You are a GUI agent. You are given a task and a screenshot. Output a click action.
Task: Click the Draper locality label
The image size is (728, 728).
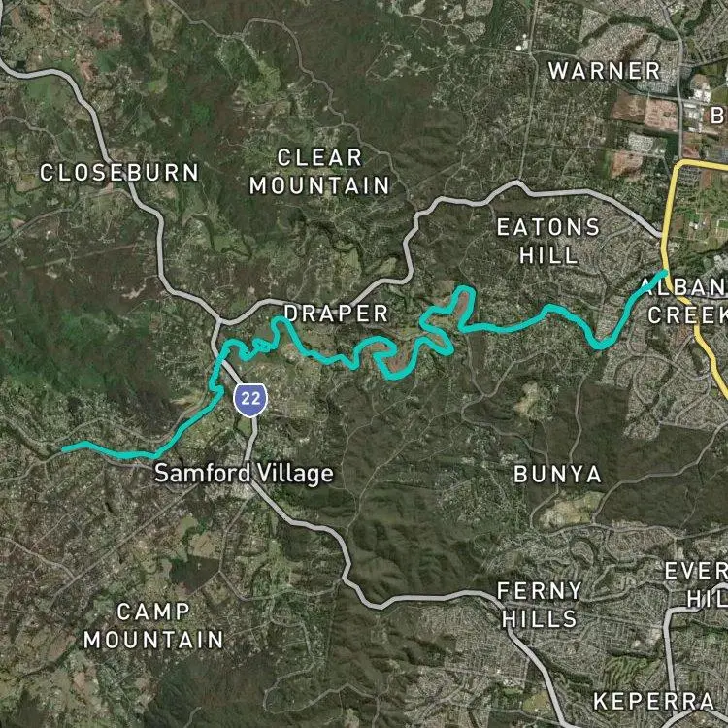pos(336,314)
